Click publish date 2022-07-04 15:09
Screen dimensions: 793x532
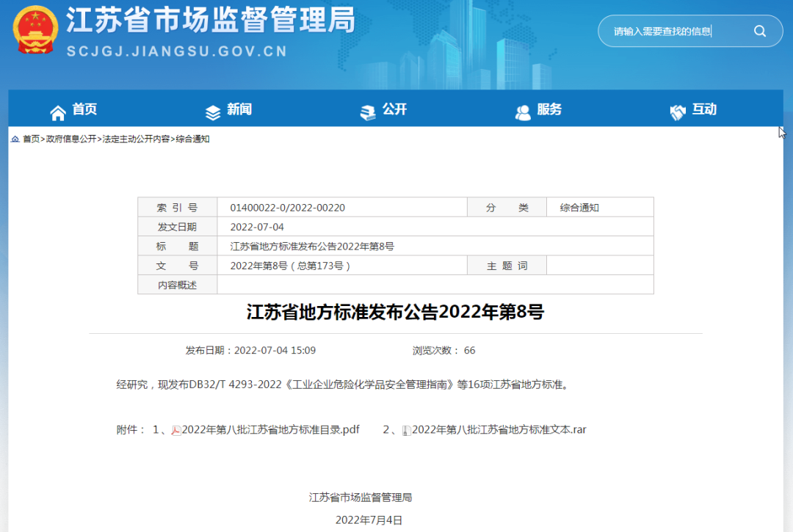[x=250, y=350]
